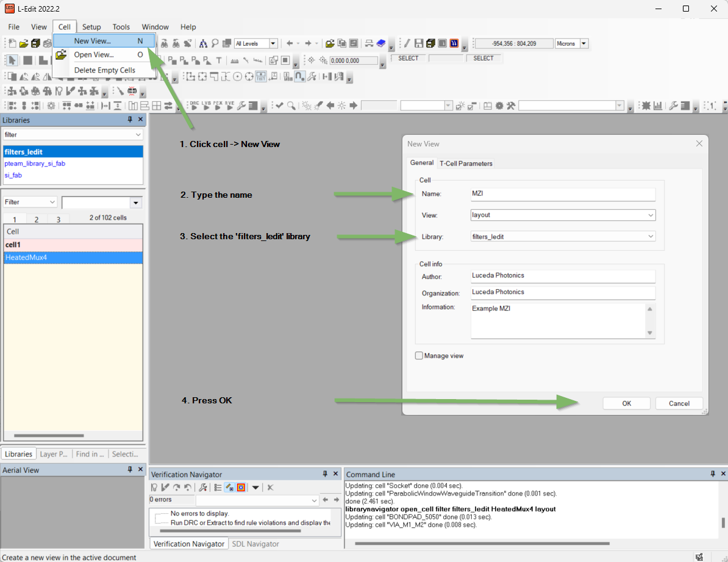This screenshot has width=728, height=562.
Task: Toggle highlighted ruler button in Verification Navigator
Action: coord(230,487)
